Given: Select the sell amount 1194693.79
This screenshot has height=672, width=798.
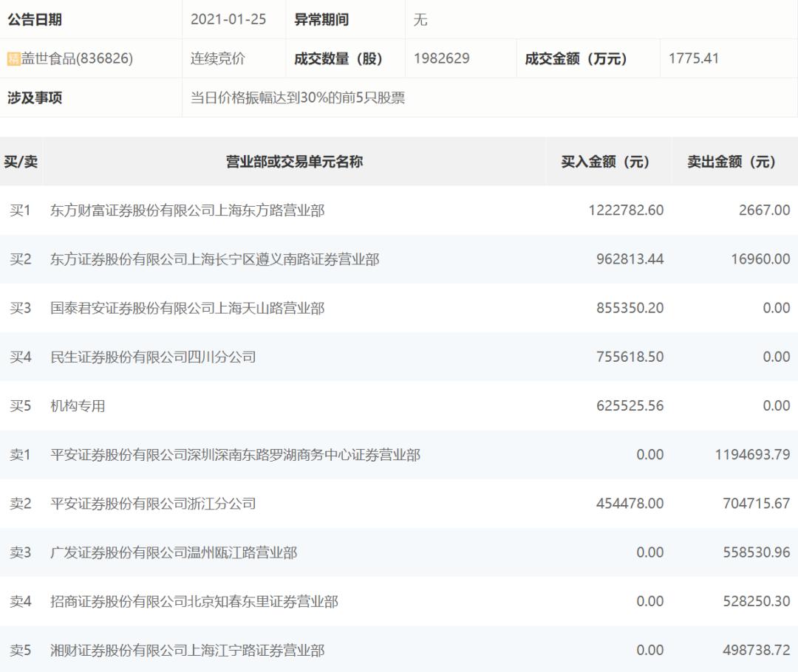Looking at the screenshot, I should click(x=752, y=454).
